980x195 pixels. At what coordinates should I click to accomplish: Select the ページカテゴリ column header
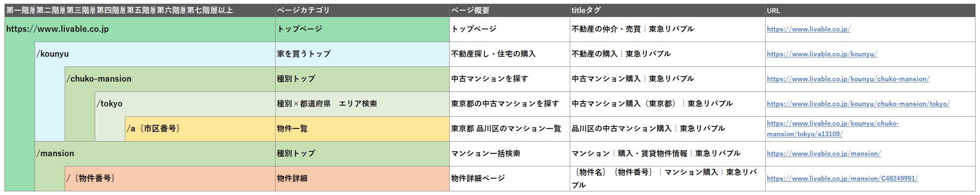[303, 11]
